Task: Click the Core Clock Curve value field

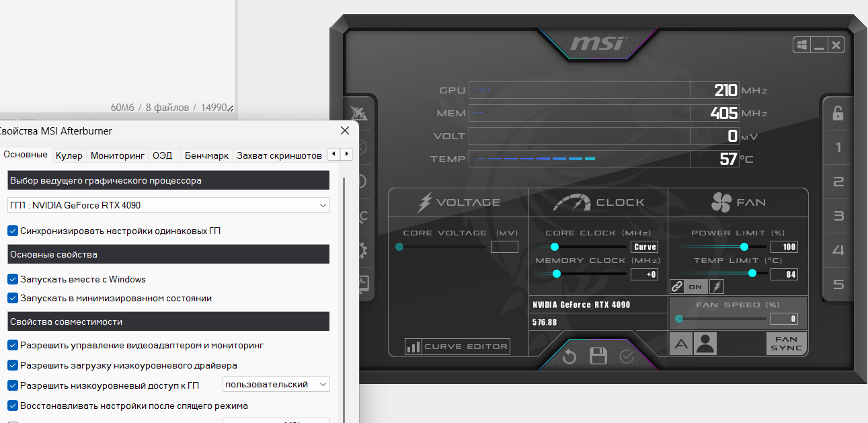Action: tap(645, 247)
